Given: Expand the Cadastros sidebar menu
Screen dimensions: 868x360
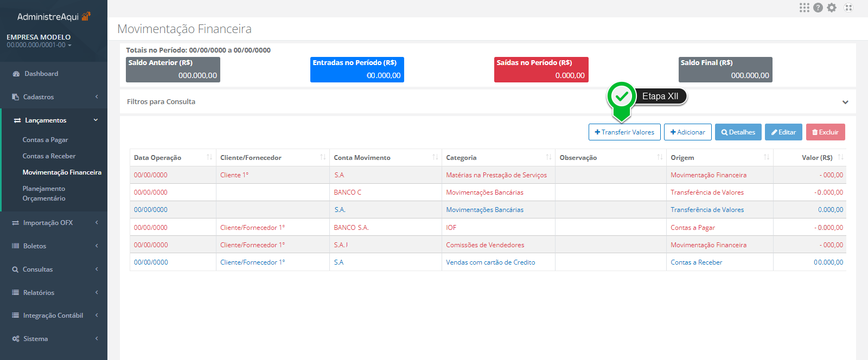Looking at the screenshot, I should 54,97.
